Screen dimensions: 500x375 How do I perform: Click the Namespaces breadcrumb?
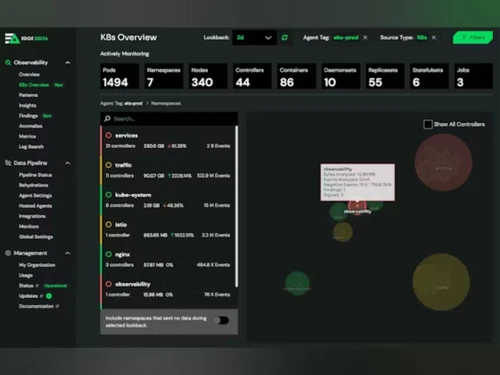click(x=166, y=103)
